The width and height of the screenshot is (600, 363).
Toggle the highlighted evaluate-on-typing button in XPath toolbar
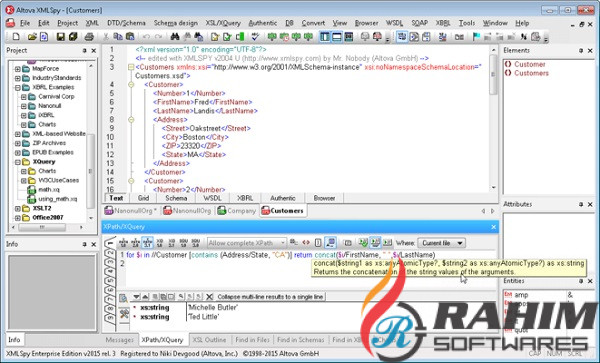click(331, 243)
